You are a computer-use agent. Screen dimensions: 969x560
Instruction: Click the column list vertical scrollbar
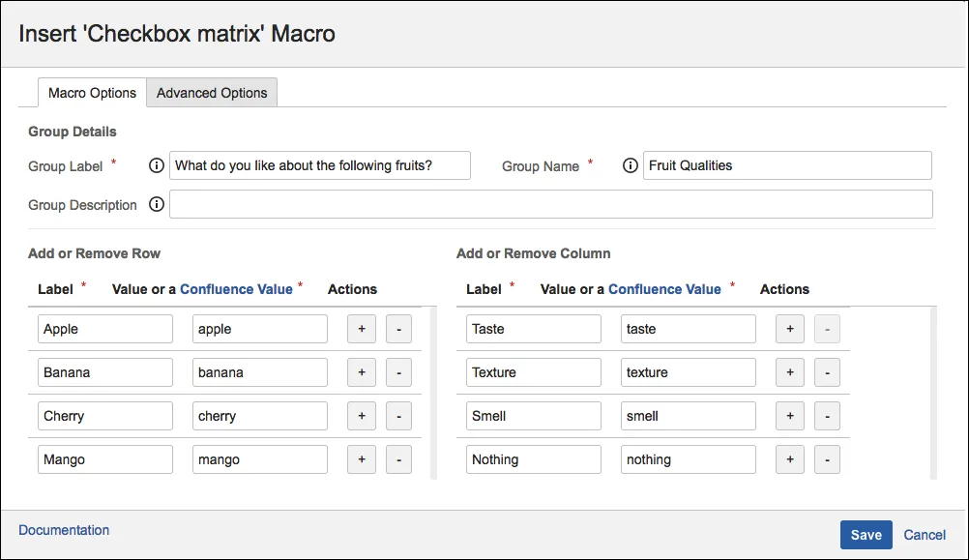coord(933,393)
